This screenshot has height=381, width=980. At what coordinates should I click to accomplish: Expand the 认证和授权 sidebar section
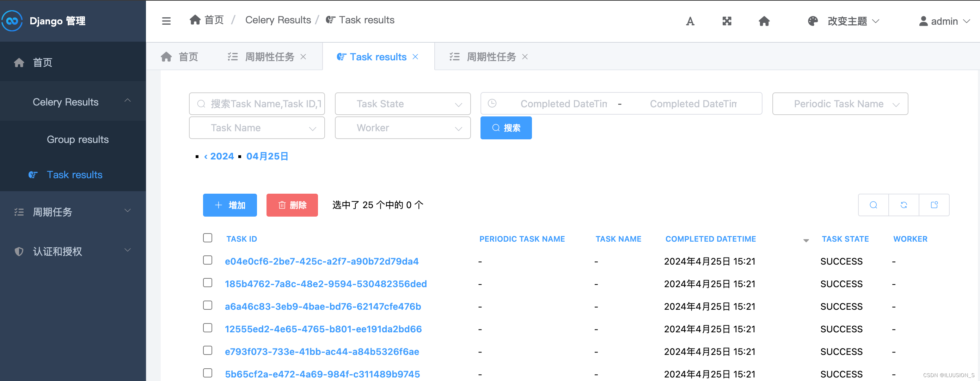(x=73, y=251)
